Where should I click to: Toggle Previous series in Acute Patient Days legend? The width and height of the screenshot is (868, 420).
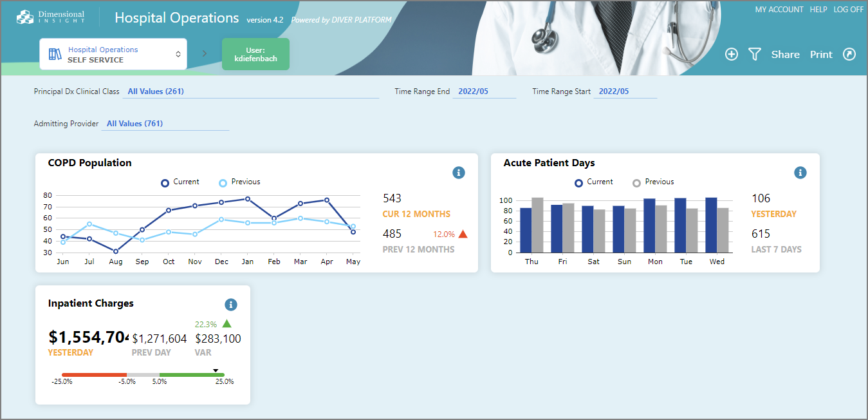click(x=653, y=182)
